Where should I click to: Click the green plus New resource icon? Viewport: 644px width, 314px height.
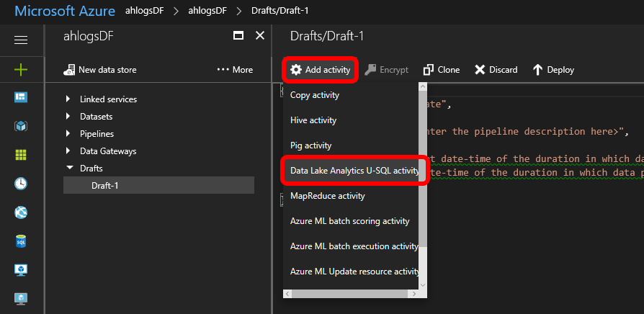click(21, 70)
